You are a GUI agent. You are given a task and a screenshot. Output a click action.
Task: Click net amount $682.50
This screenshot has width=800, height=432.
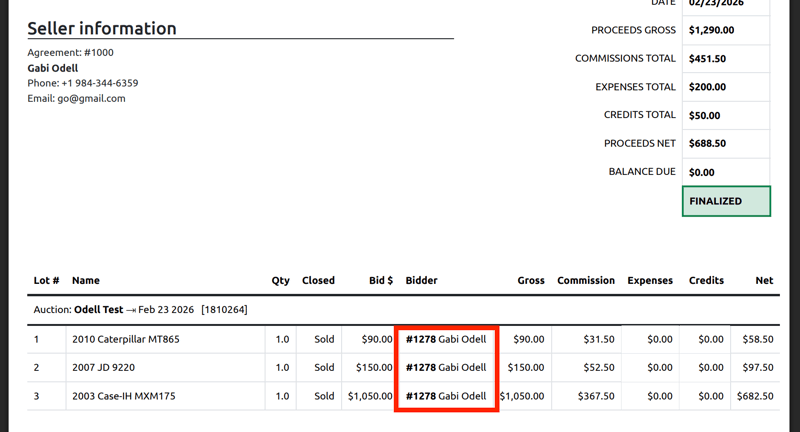(755, 396)
